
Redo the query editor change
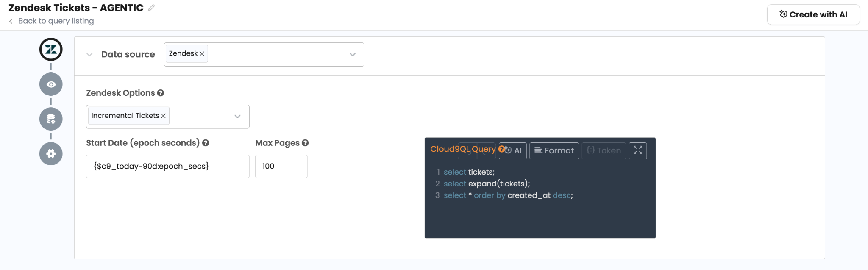tap(486, 151)
